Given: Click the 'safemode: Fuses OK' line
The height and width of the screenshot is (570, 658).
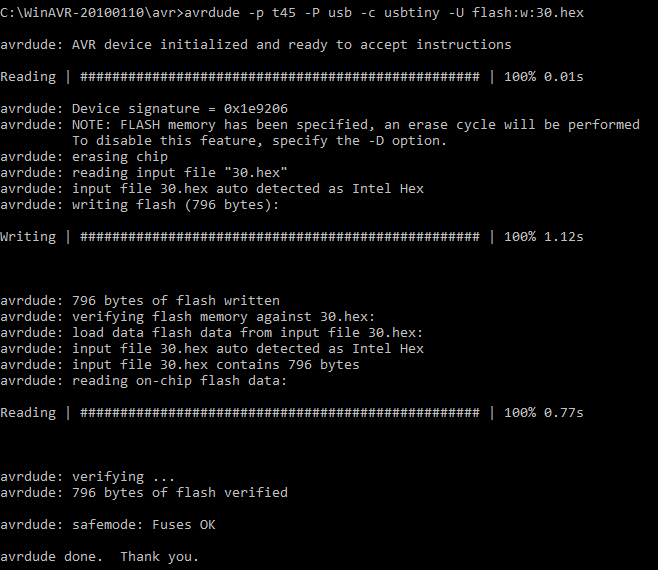Looking at the screenshot, I should coord(108,525).
